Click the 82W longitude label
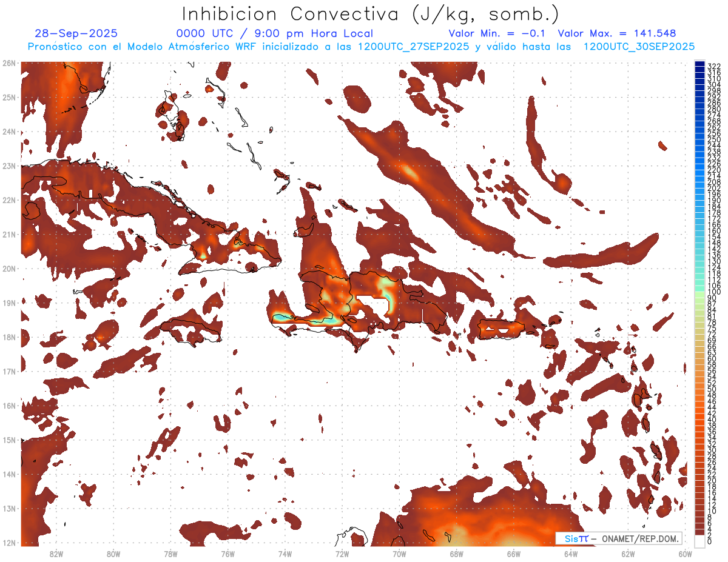This screenshot has width=728, height=562. click(x=56, y=554)
